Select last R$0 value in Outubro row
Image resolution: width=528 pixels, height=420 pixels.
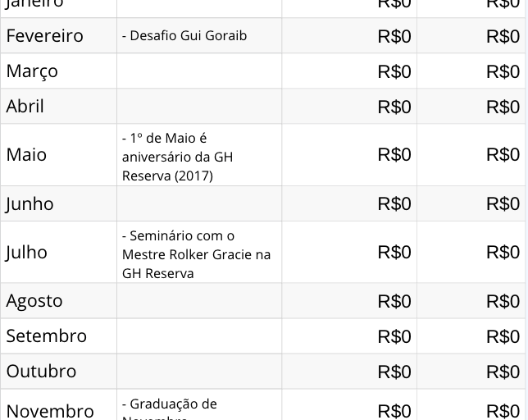(x=503, y=372)
